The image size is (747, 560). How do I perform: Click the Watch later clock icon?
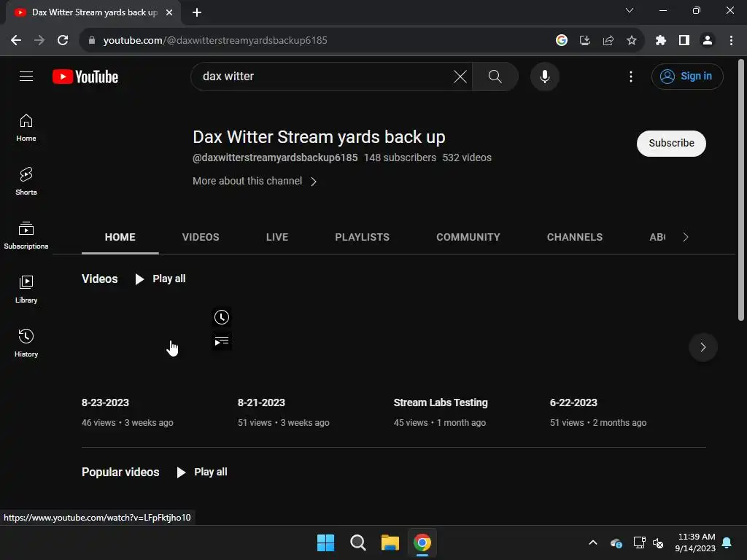coord(222,317)
